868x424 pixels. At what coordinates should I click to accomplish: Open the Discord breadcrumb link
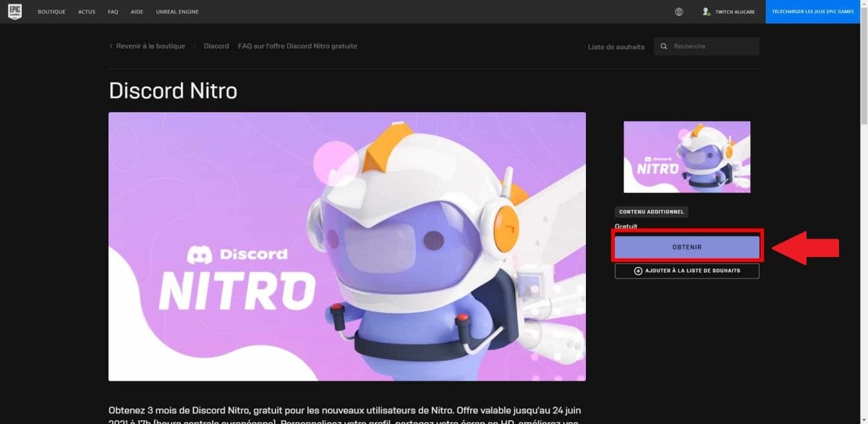[216, 46]
